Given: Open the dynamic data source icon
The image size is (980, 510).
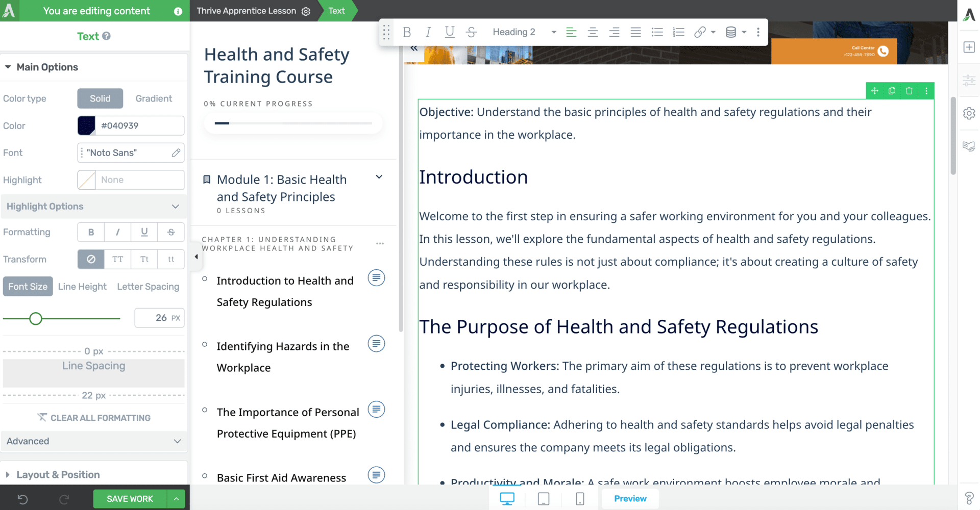Looking at the screenshot, I should 732,32.
